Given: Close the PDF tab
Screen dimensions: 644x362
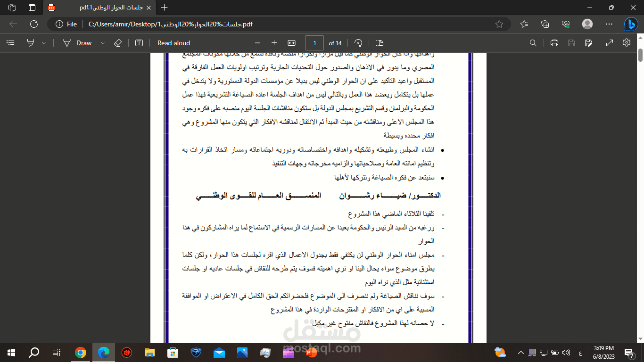Looking at the screenshot, I should point(149,8).
